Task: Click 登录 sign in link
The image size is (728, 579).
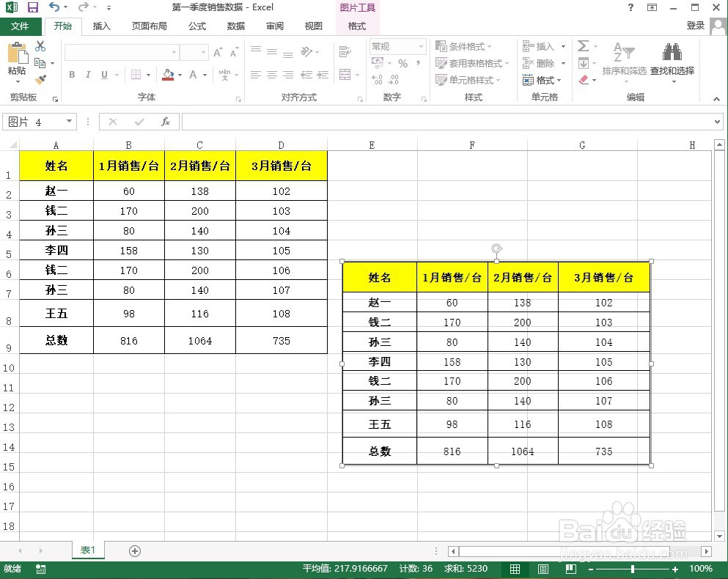Action: pos(696,26)
